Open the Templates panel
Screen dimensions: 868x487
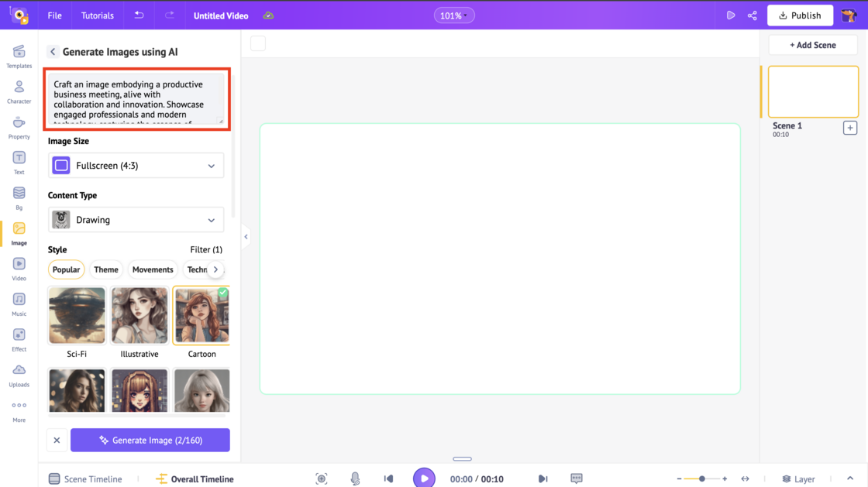pyautogui.click(x=19, y=54)
